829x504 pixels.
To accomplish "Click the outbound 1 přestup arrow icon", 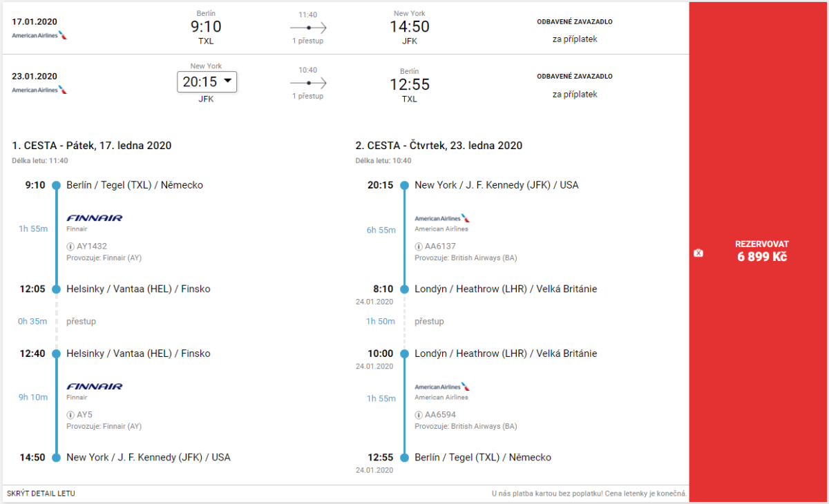I will [x=308, y=28].
